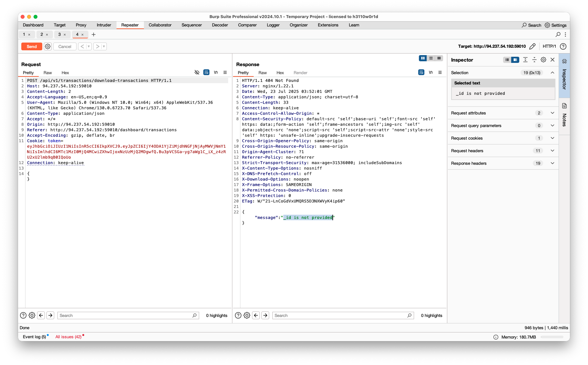Open the Inspector side tab
588x365 pixels.
pyautogui.click(x=564, y=75)
